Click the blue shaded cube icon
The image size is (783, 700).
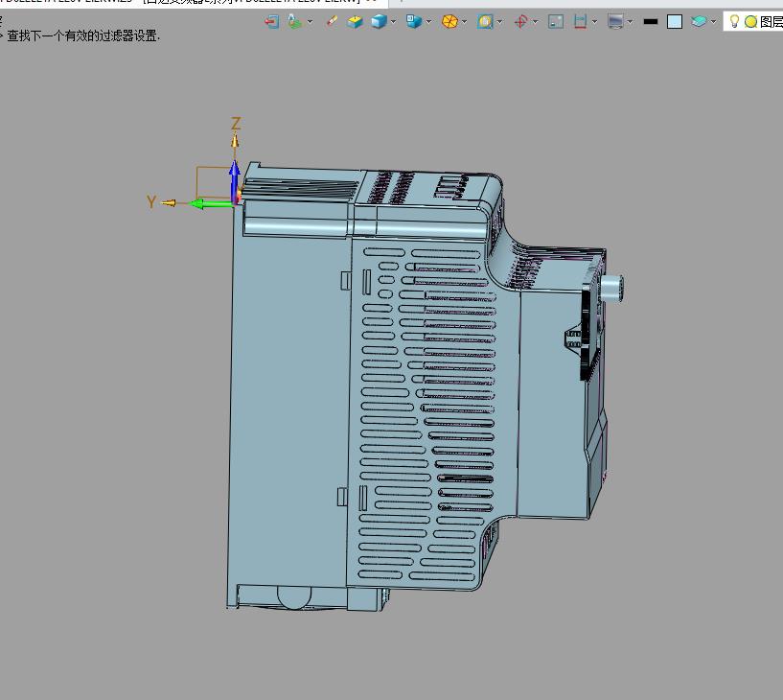pyautogui.click(x=379, y=21)
